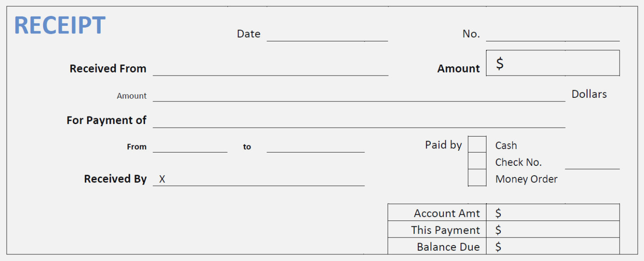Select the Money Order checkbox
The image size is (644, 261).
coord(477,178)
